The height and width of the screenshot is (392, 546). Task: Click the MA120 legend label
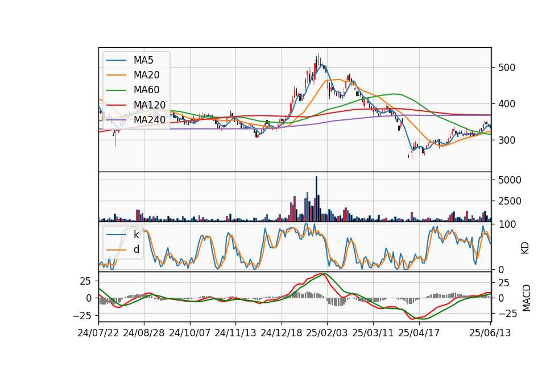(150, 105)
